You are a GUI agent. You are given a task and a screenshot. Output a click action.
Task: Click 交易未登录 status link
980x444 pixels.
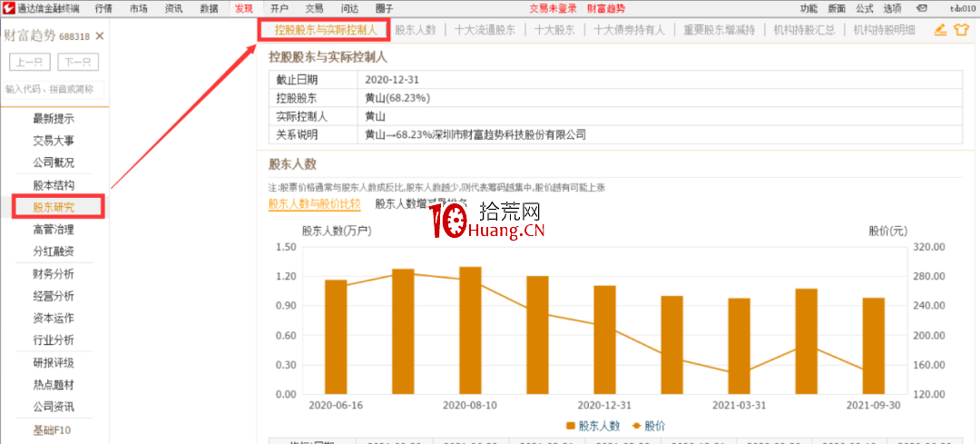tap(553, 8)
